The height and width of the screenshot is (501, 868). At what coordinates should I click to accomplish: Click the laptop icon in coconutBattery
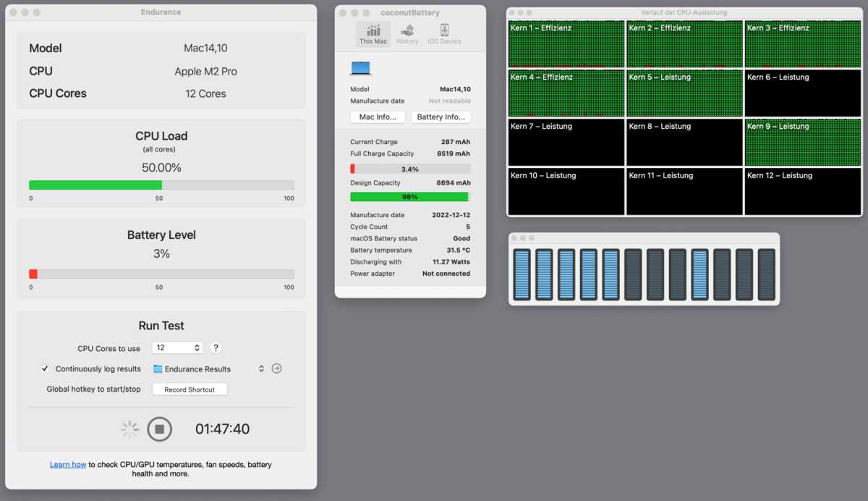360,68
